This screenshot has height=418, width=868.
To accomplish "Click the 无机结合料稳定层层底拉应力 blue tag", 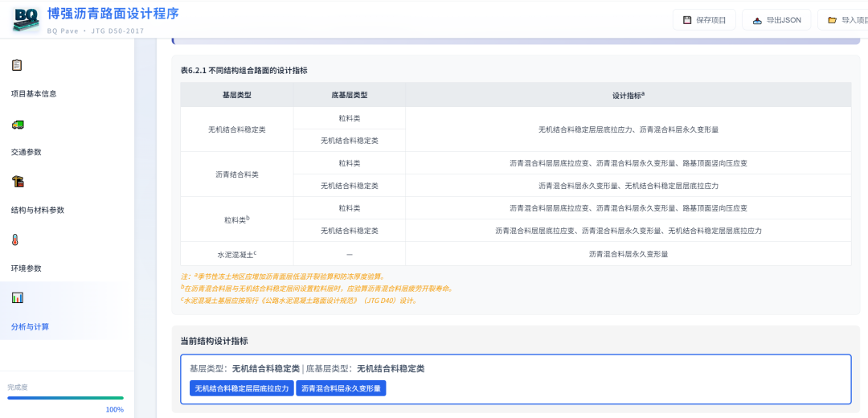I will click(242, 388).
